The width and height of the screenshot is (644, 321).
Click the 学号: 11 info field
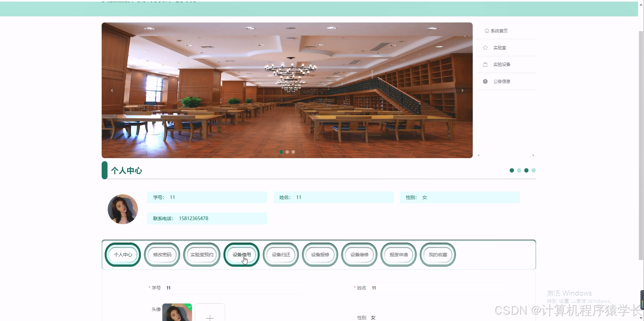click(x=207, y=197)
